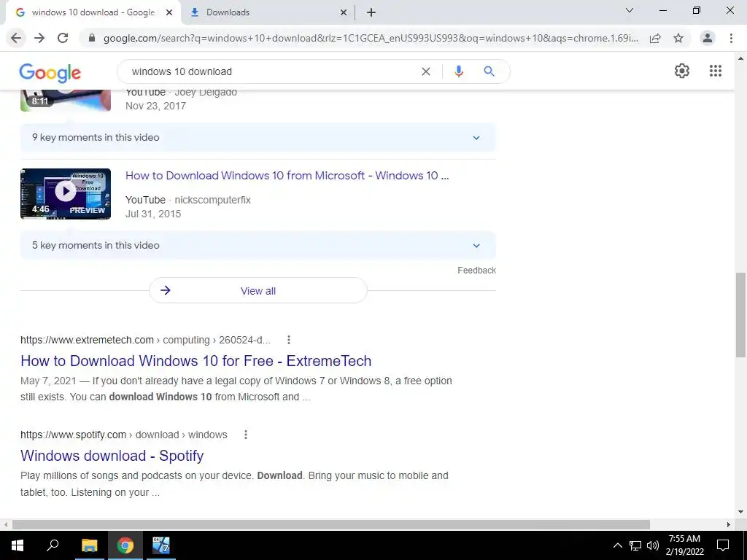This screenshot has height=560, width=747.
Task: Open notification action center
Action: 723,545
